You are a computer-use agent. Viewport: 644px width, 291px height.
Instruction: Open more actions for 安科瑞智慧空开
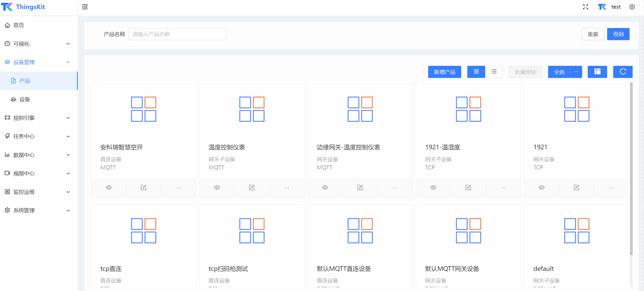point(178,188)
